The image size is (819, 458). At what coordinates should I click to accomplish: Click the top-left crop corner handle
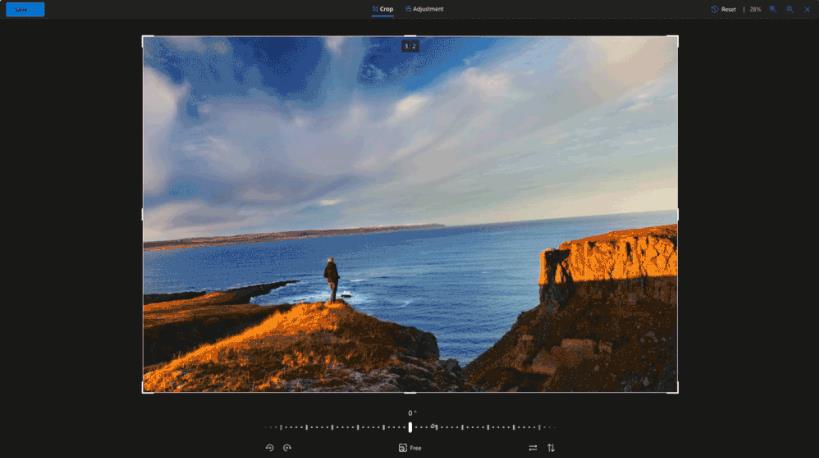144,37
